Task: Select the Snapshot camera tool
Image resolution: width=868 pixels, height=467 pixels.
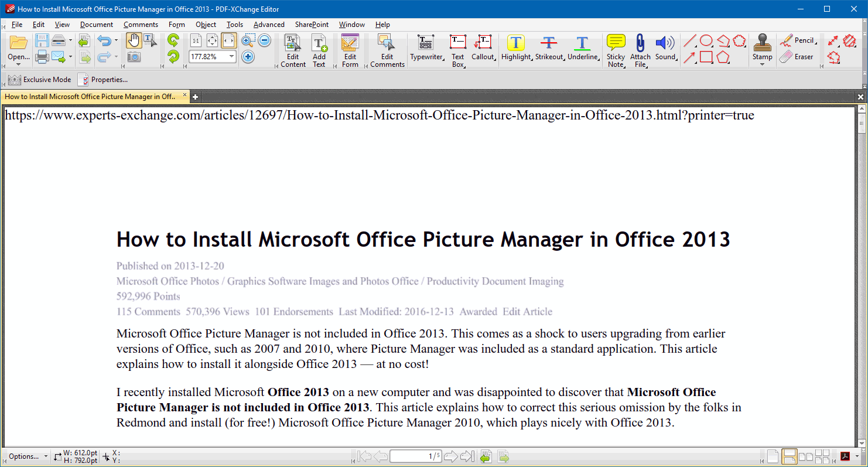Action: click(x=134, y=57)
